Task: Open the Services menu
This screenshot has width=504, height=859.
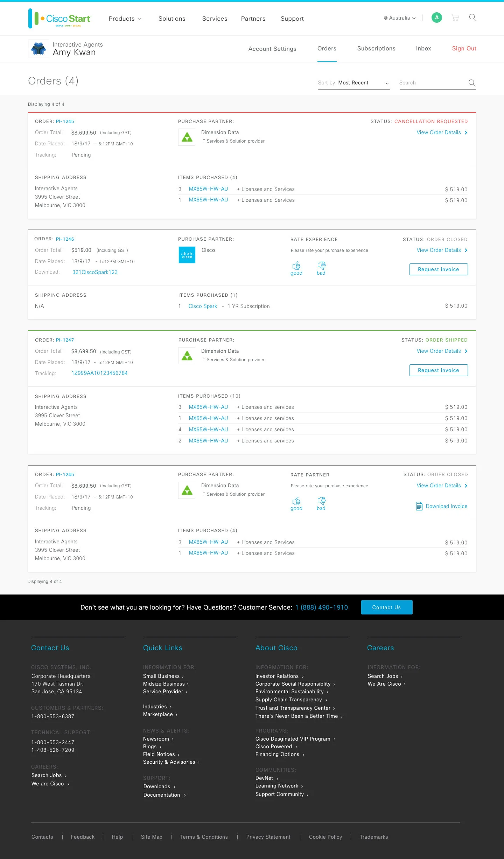Action: (215, 19)
